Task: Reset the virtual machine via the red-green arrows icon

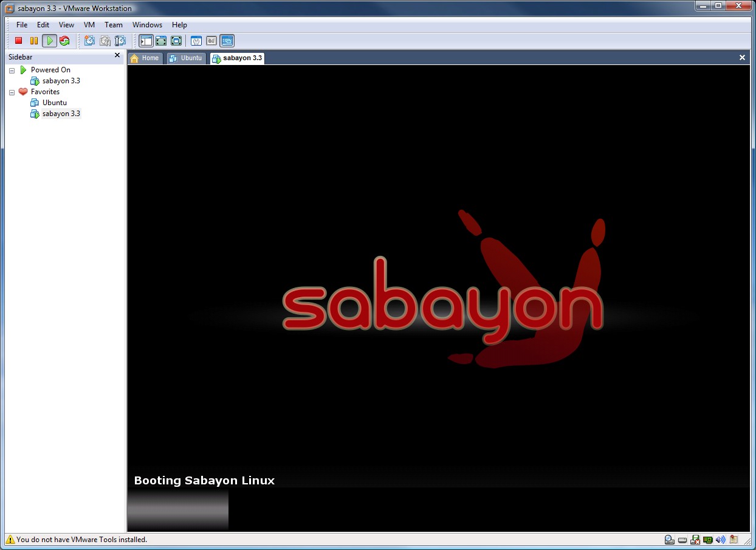Action: coord(64,41)
